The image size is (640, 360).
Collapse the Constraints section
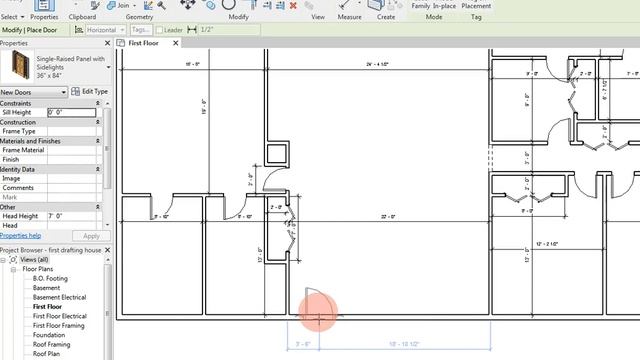pos(98,103)
